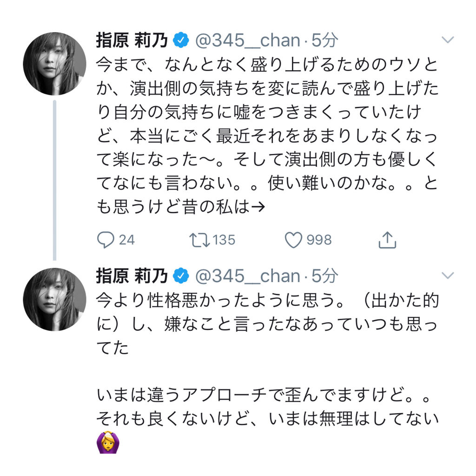Click verified badge on first tweet
This screenshot has width=476, height=476.
(x=181, y=41)
